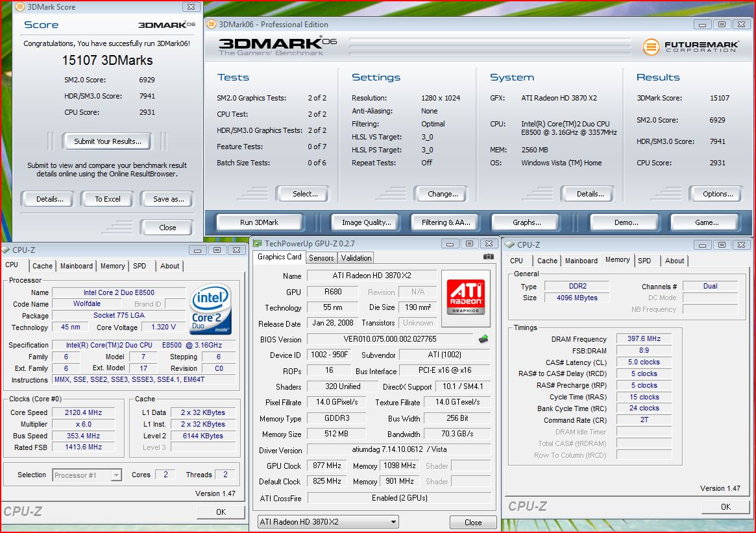This screenshot has height=533, width=756.
Task: Open Filtering & AA settings
Action: tap(446, 222)
